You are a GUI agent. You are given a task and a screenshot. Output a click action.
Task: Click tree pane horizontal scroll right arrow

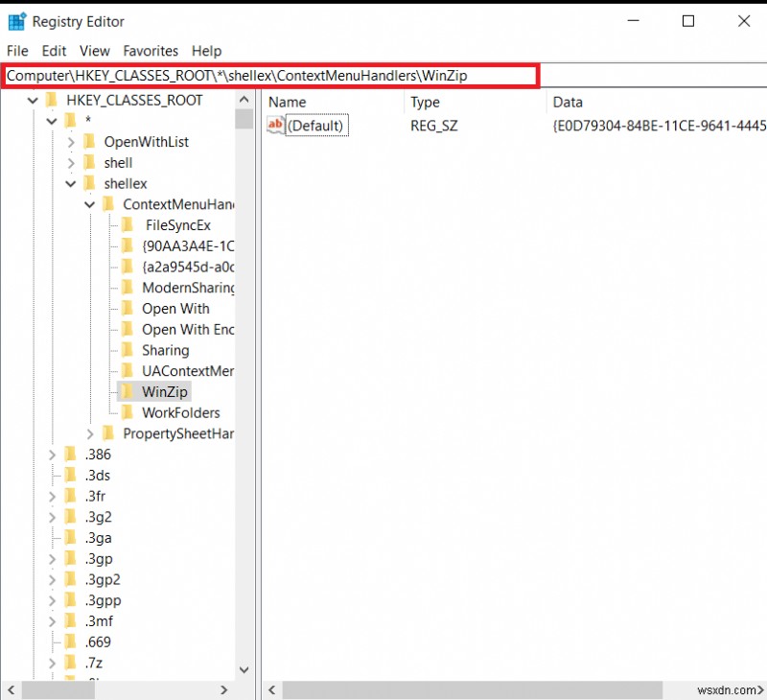coord(223,690)
